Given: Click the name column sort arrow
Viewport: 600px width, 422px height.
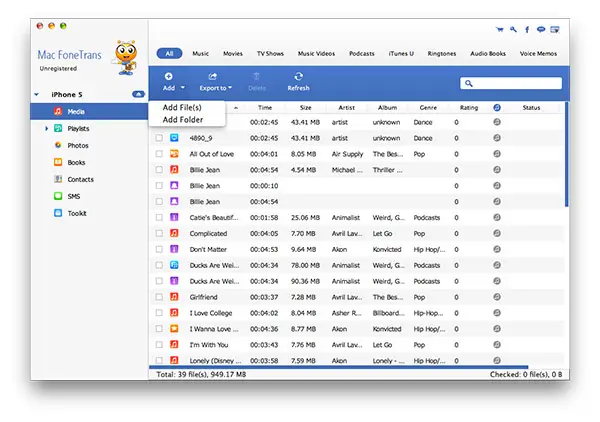Looking at the screenshot, I should pos(236,108).
